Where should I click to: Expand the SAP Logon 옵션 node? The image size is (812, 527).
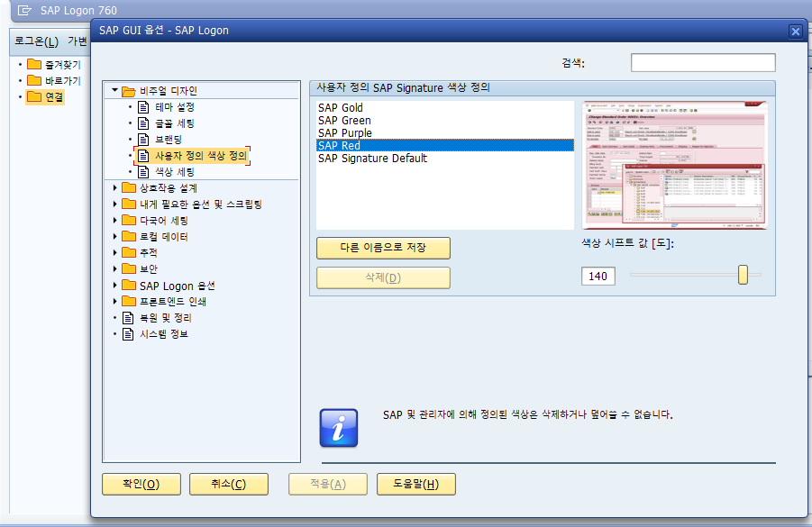tap(115, 285)
